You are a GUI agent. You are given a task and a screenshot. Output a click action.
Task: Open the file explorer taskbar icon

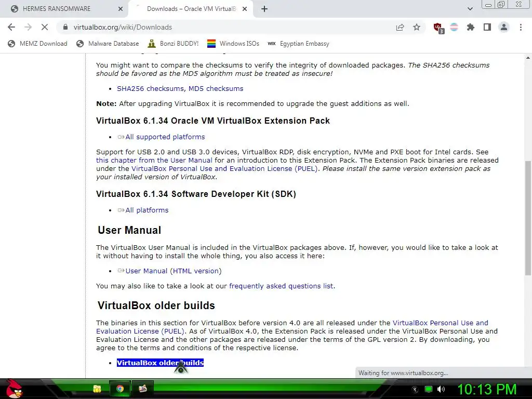tap(97, 389)
